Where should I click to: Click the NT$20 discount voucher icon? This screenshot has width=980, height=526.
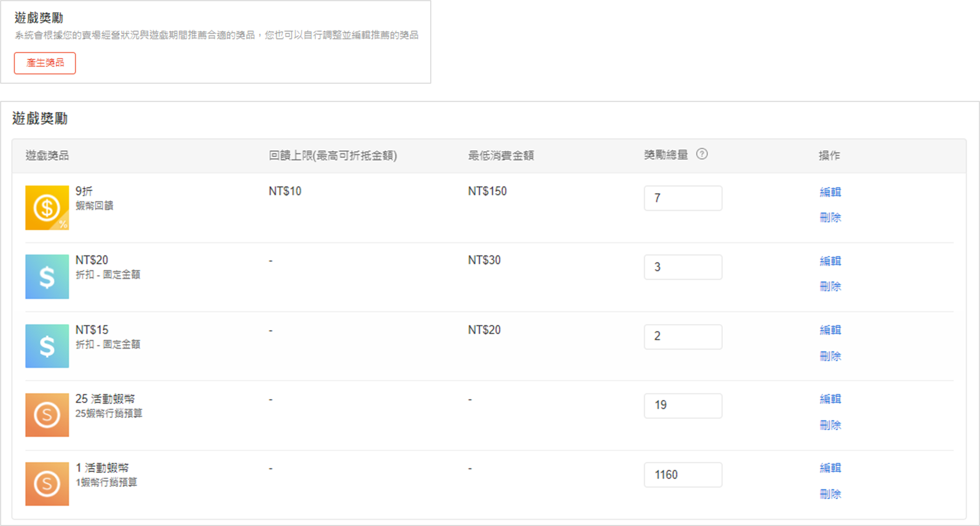click(47, 276)
